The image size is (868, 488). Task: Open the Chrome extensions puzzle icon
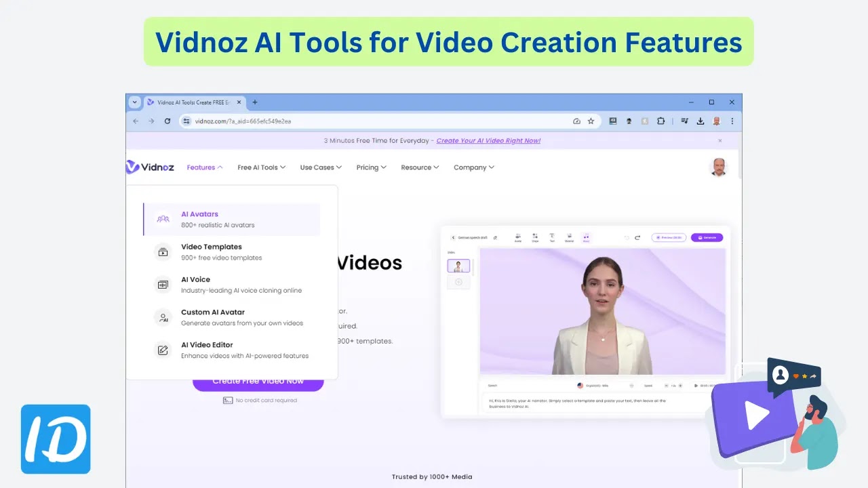[x=660, y=121]
